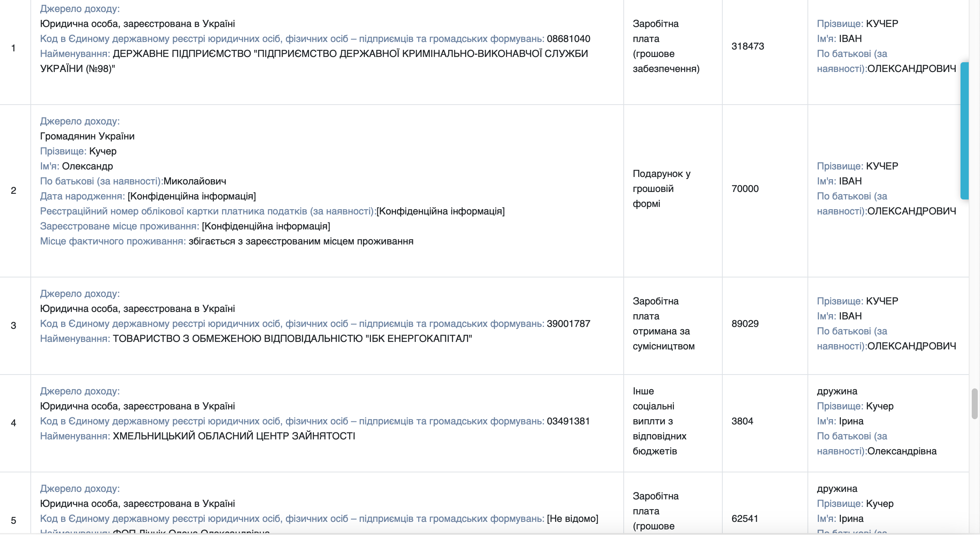Click row number 1 in the table

click(14, 48)
